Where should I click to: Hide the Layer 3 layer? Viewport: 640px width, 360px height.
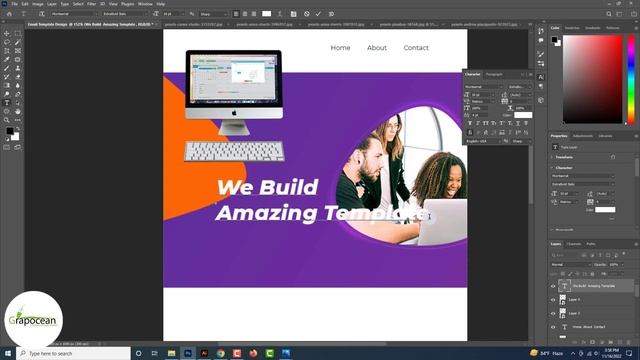(x=553, y=300)
